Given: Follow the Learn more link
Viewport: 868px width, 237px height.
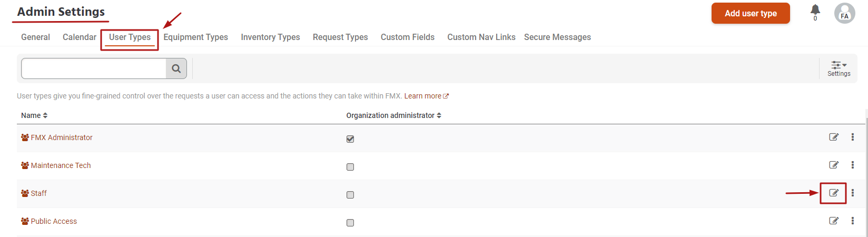Looking at the screenshot, I should tap(426, 96).
